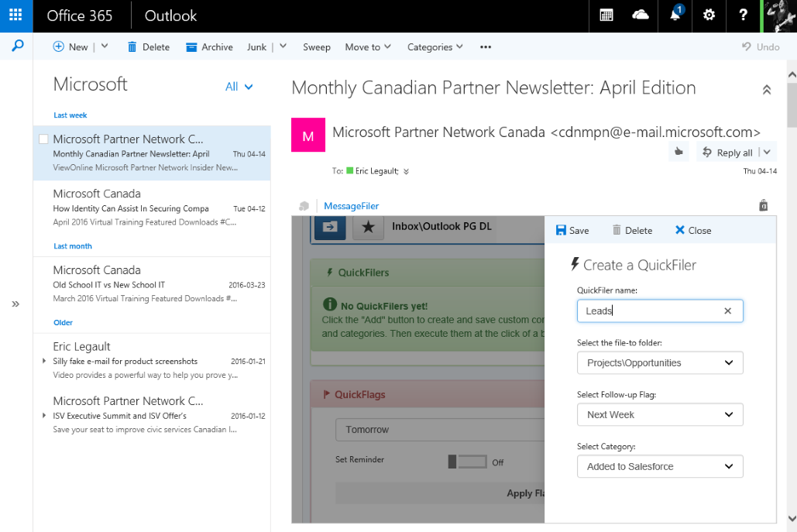Click the reading pane scrollbar up arrow
797x532 pixels.
click(792, 74)
